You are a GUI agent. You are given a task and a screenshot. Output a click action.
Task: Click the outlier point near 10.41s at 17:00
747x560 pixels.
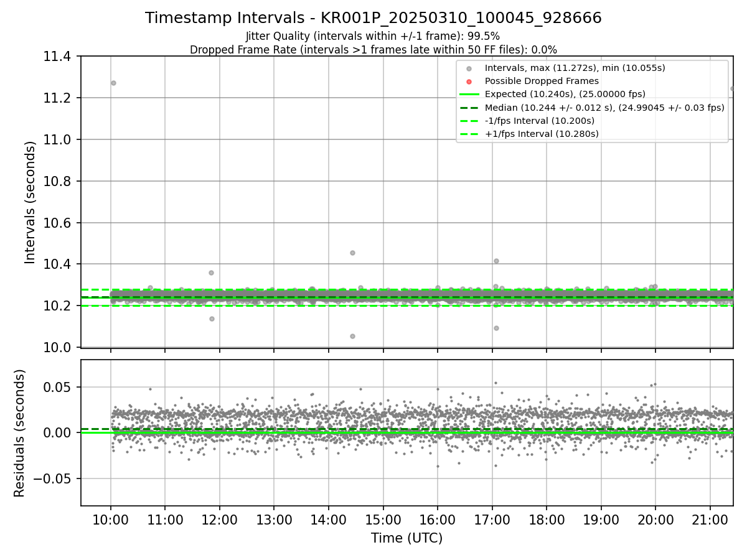coord(496,261)
